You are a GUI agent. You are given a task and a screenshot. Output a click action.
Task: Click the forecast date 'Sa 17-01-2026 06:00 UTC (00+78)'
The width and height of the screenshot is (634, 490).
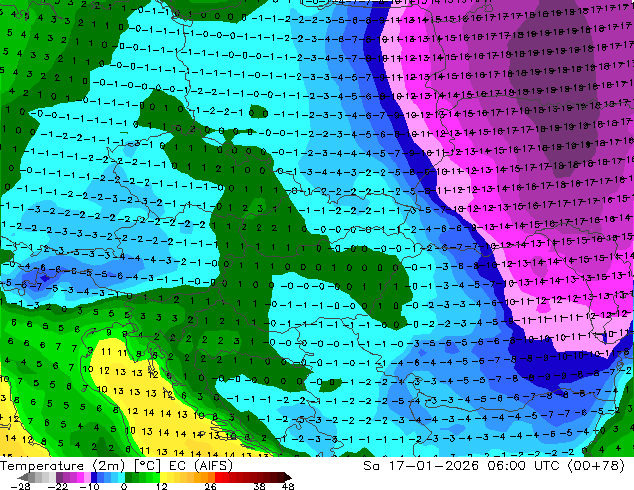(x=494, y=466)
